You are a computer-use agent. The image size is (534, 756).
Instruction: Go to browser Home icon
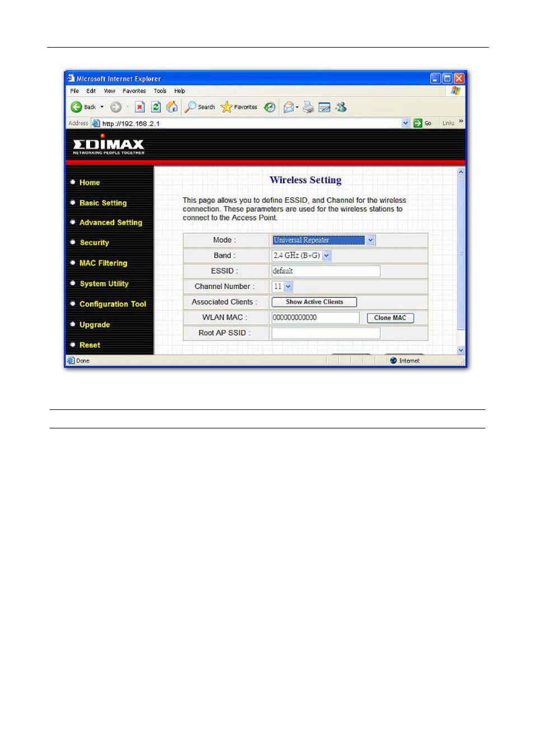[x=172, y=107]
